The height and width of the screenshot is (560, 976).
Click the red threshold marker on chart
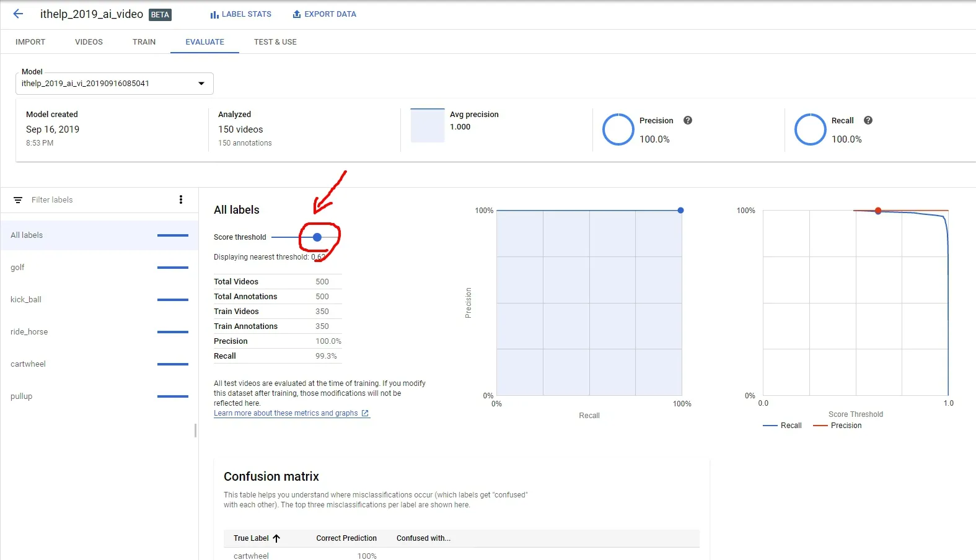pos(878,211)
